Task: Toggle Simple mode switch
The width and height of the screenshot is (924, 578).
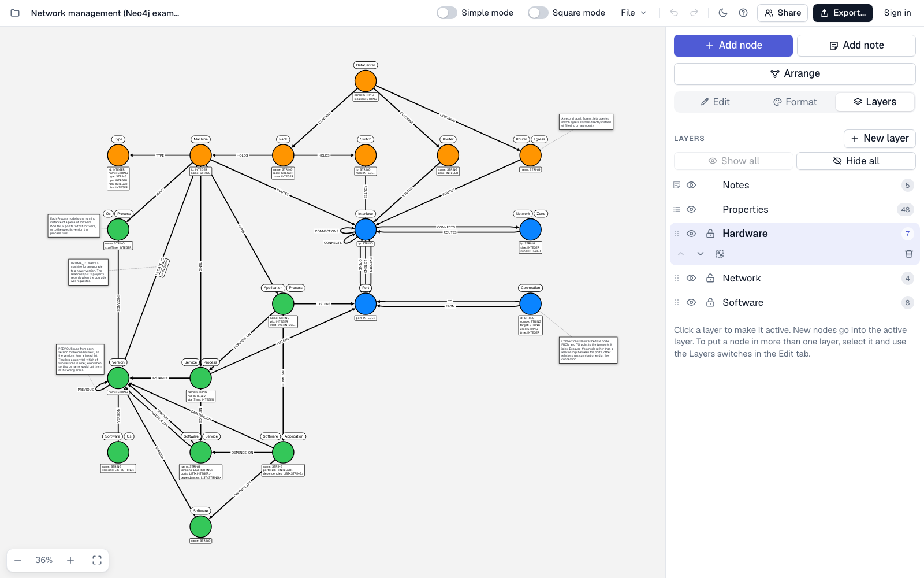Action: click(x=447, y=13)
